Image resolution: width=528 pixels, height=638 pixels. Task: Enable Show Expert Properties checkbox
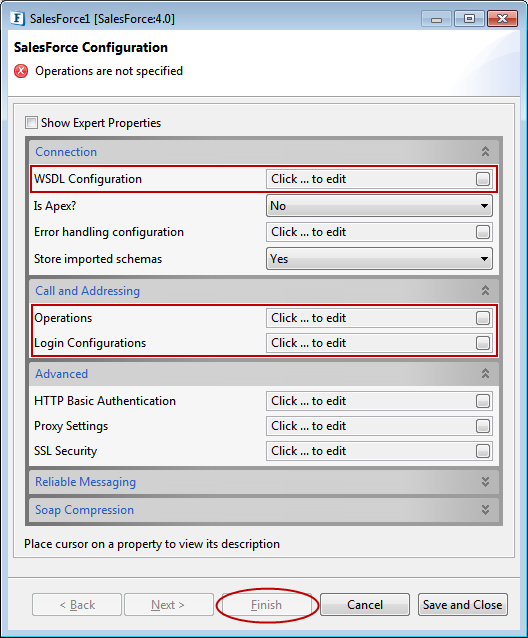(31, 122)
